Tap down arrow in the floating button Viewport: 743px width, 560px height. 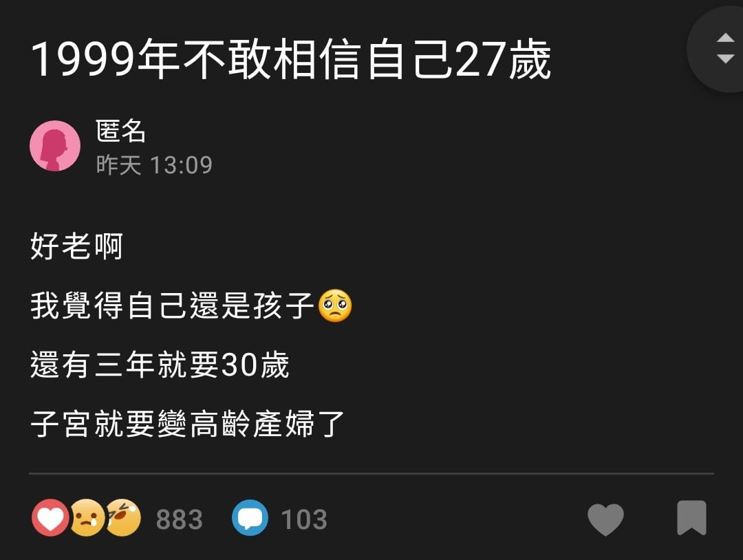coord(726,58)
